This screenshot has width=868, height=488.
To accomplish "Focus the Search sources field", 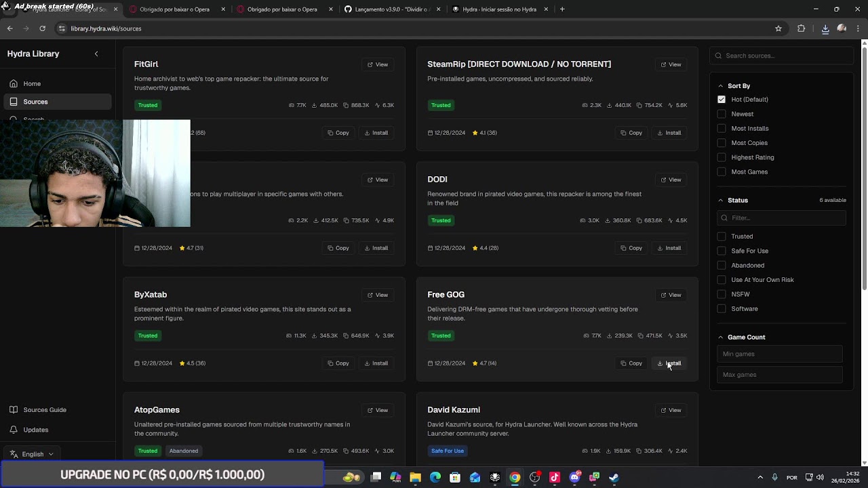I will point(781,56).
